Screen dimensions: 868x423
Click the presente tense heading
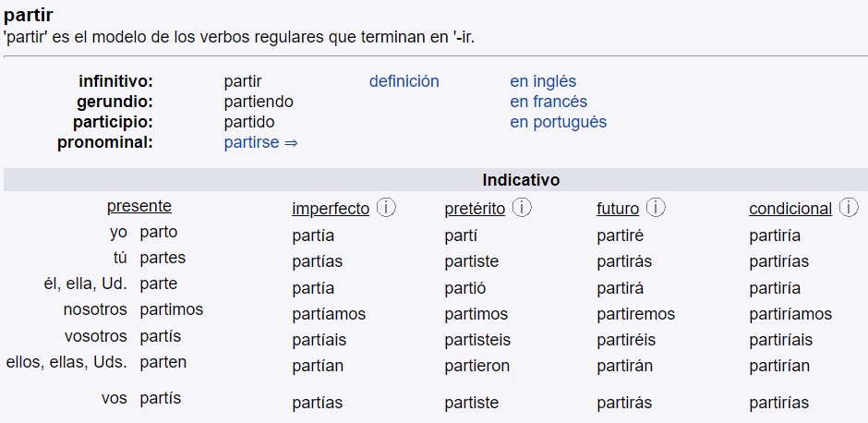coord(139,206)
